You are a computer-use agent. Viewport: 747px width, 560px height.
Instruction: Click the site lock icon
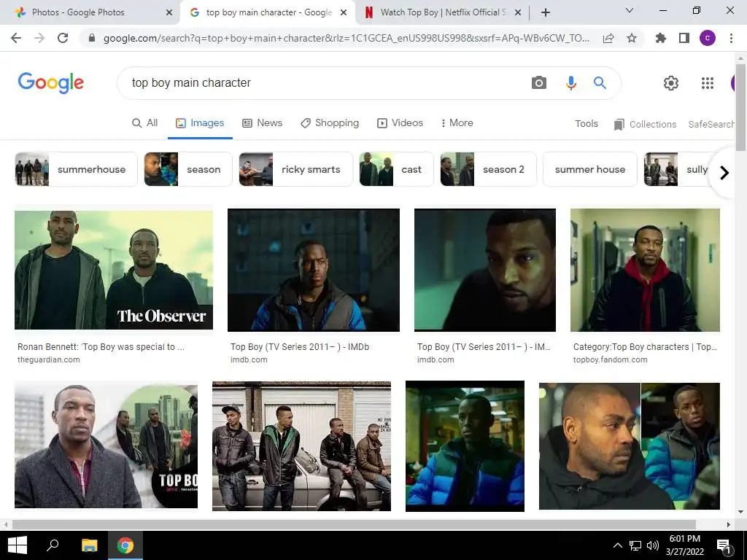(92, 38)
